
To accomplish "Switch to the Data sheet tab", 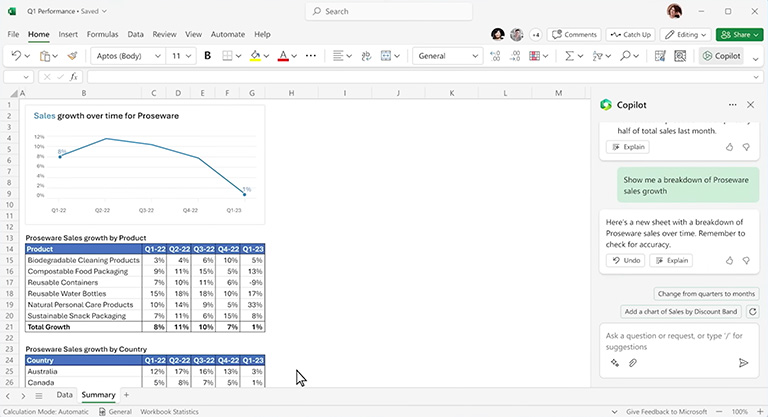I will [64, 395].
